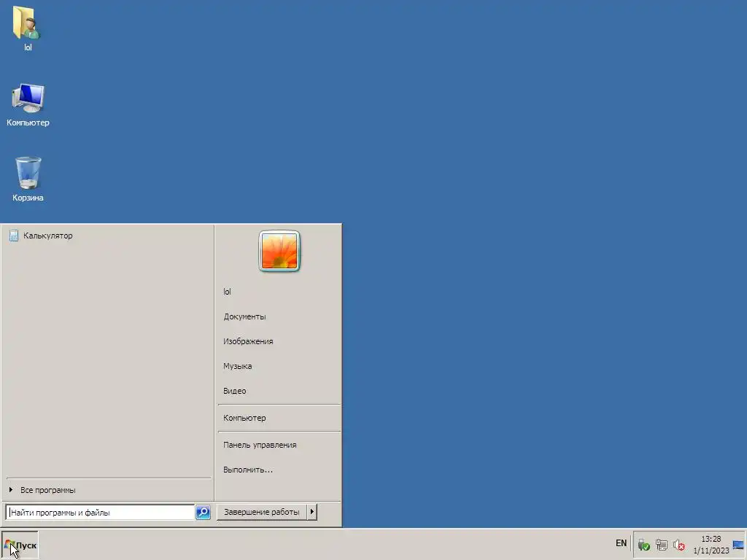Click the Пуск start button
This screenshot has width=747, height=560.
pyautogui.click(x=20, y=545)
